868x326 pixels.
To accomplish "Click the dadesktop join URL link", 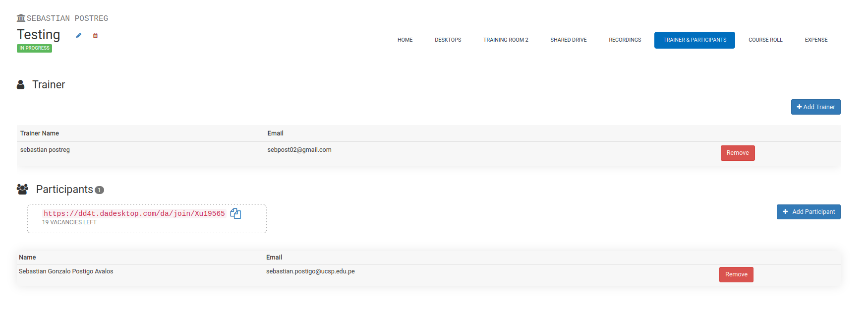I will [134, 214].
